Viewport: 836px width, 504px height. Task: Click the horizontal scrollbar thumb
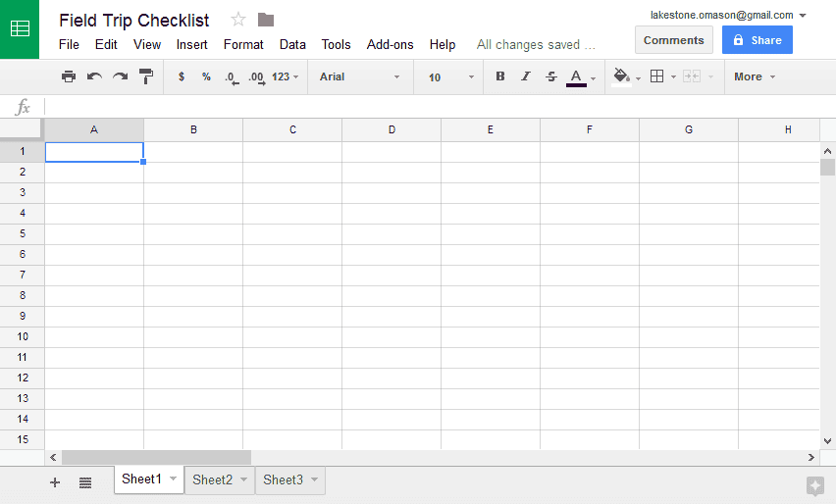(156, 457)
